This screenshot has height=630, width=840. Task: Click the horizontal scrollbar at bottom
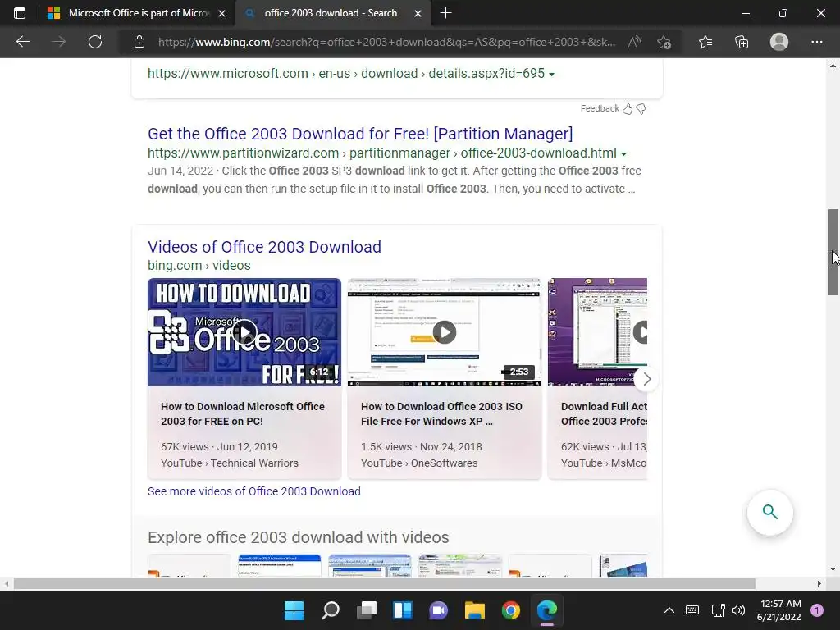[384, 583]
